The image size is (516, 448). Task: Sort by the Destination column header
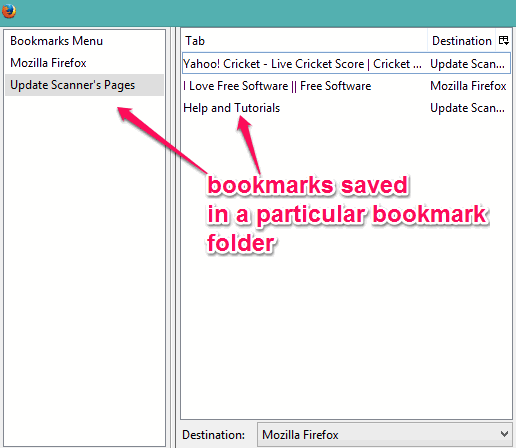(x=462, y=41)
